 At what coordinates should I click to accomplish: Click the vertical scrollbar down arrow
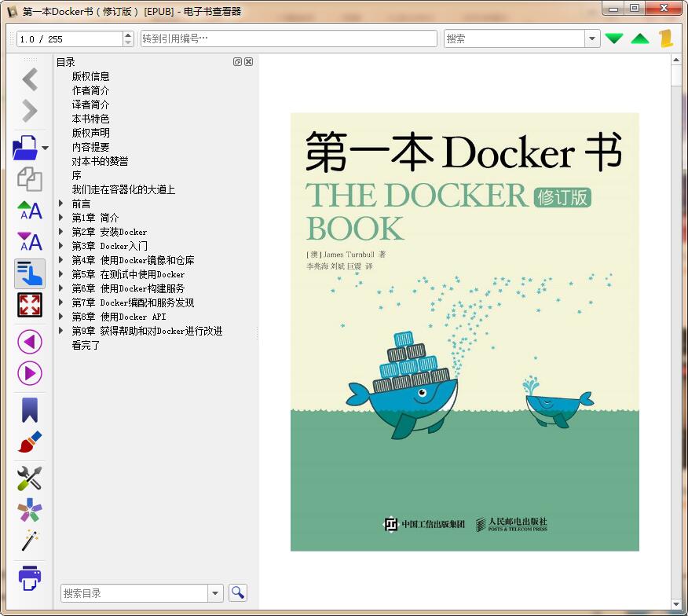[x=676, y=604]
